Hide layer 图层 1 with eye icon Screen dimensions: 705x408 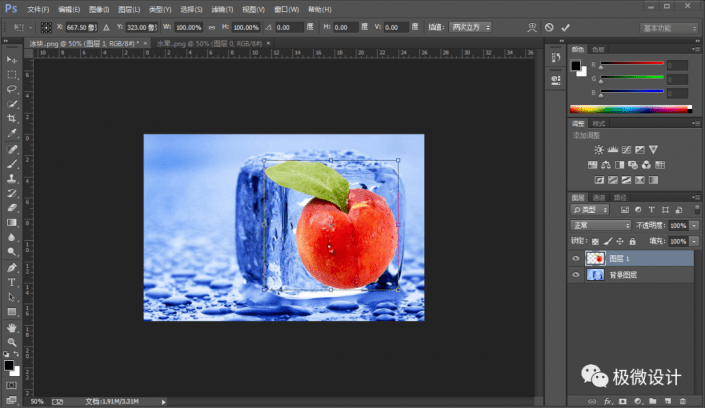coord(576,258)
